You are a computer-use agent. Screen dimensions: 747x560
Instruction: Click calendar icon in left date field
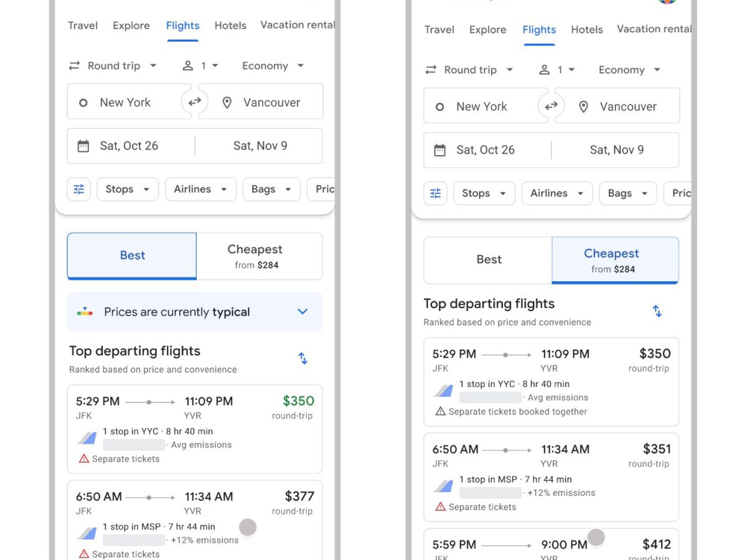[83, 146]
